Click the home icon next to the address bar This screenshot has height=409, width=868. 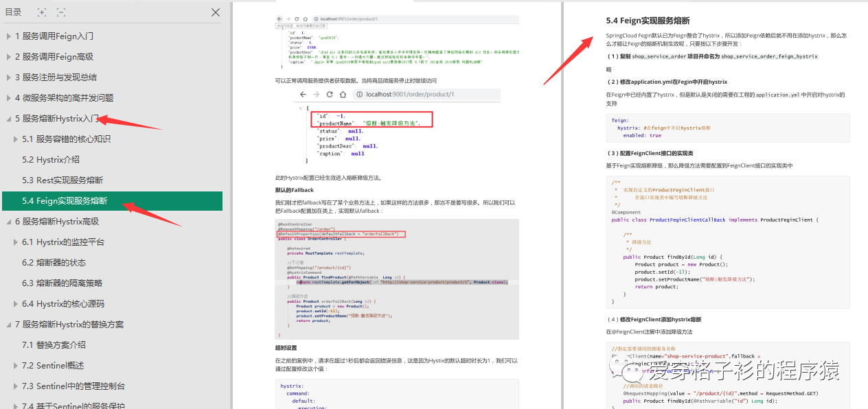tap(342, 94)
